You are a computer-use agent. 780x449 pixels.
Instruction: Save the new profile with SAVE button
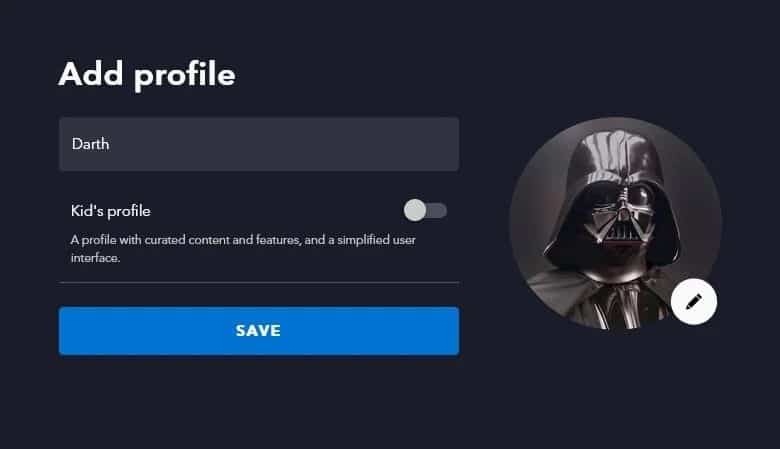pyautogui.click(x=259, y=331)
